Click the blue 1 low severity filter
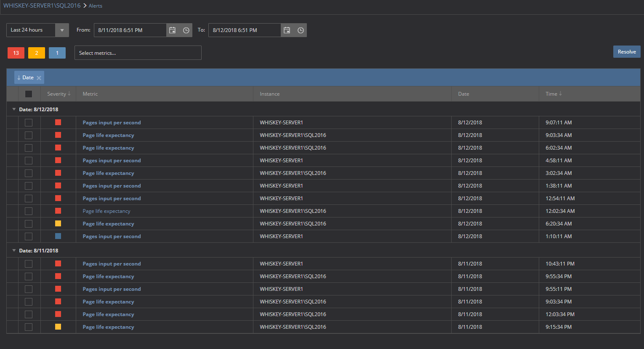Image resolution: width=644 pixels, height=349 pixels. [x=57, y=53]
